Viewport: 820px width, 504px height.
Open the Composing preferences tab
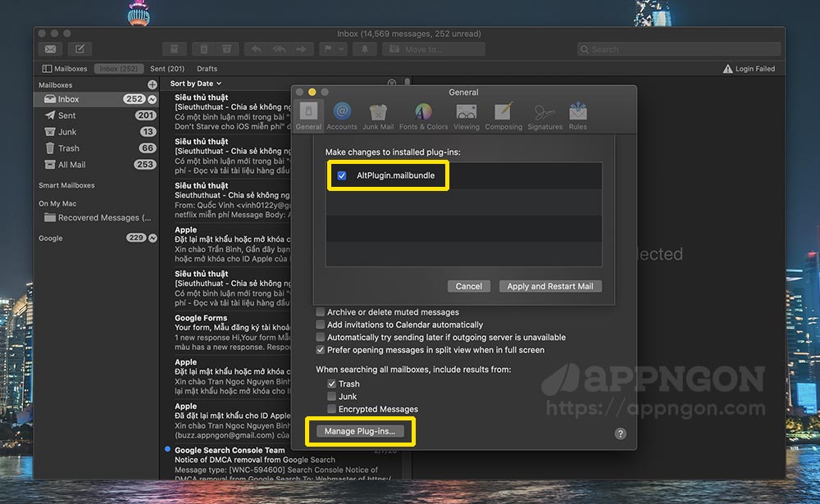click(503, 116)
